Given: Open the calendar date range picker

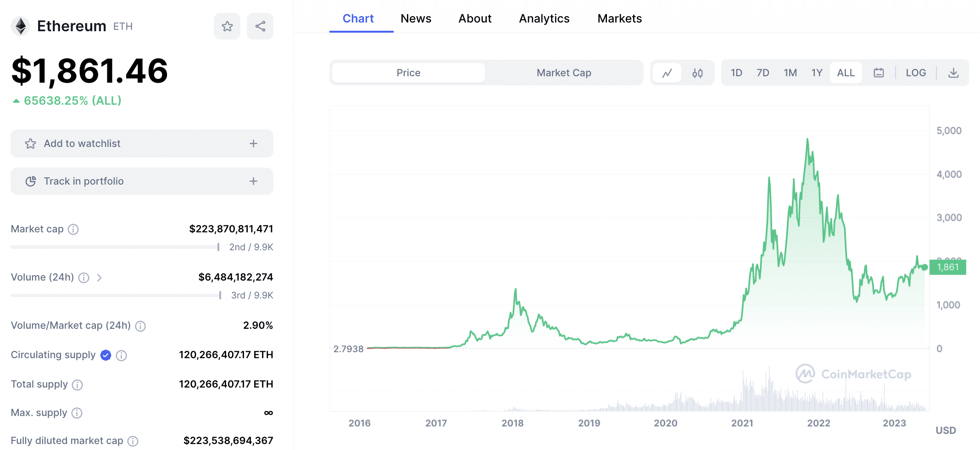Looking at the screenshot, I should pos(879,73).
